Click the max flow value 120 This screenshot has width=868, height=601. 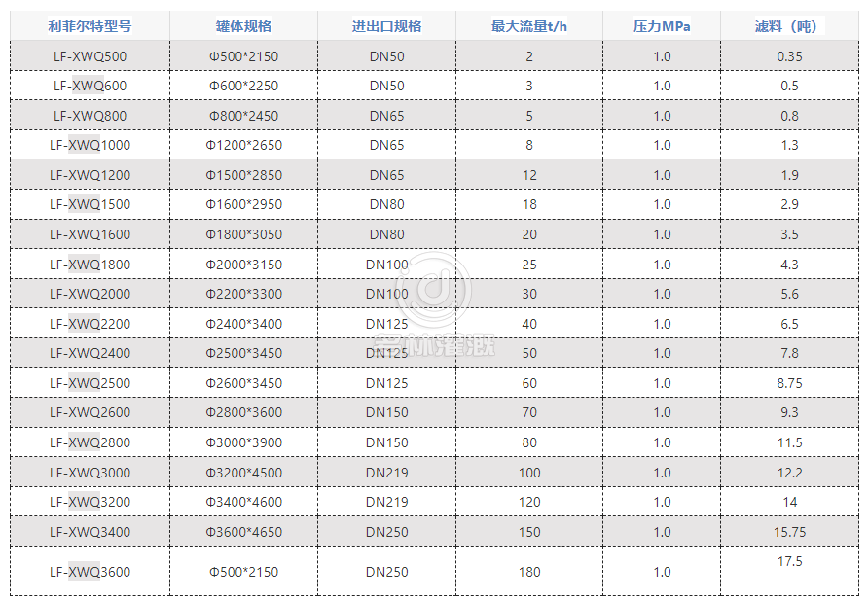(528, 502)
